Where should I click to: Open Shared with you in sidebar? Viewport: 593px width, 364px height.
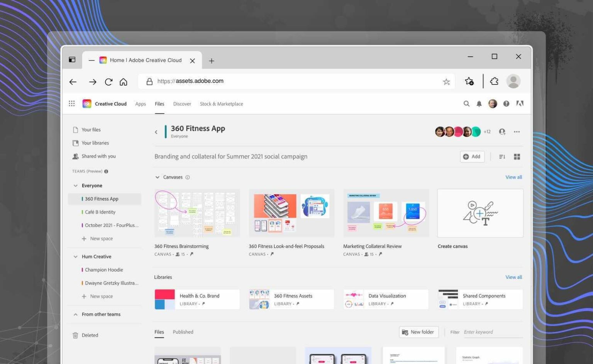(98, 156)
